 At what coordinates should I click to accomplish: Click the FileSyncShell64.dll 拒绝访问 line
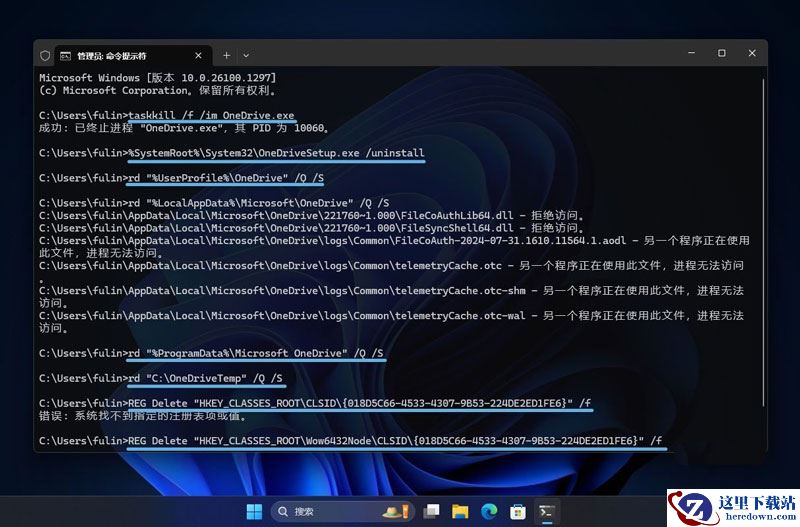(x=311, y=228)
